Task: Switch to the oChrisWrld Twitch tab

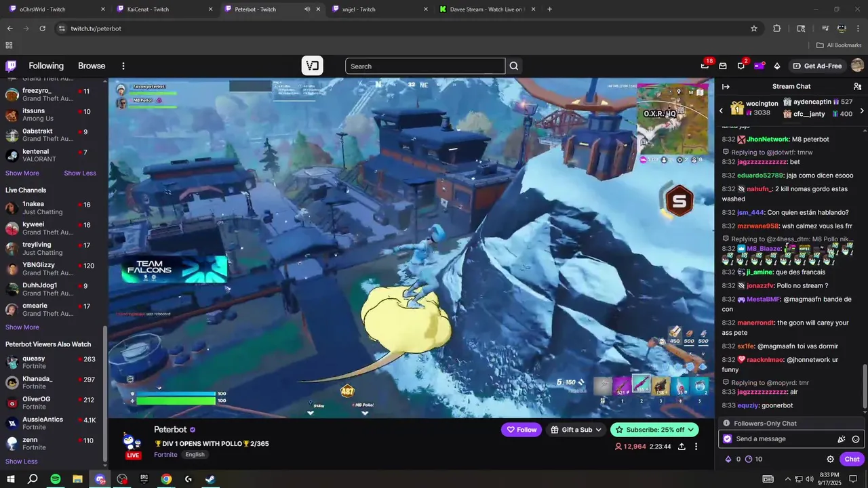Action: click(57, 9)
